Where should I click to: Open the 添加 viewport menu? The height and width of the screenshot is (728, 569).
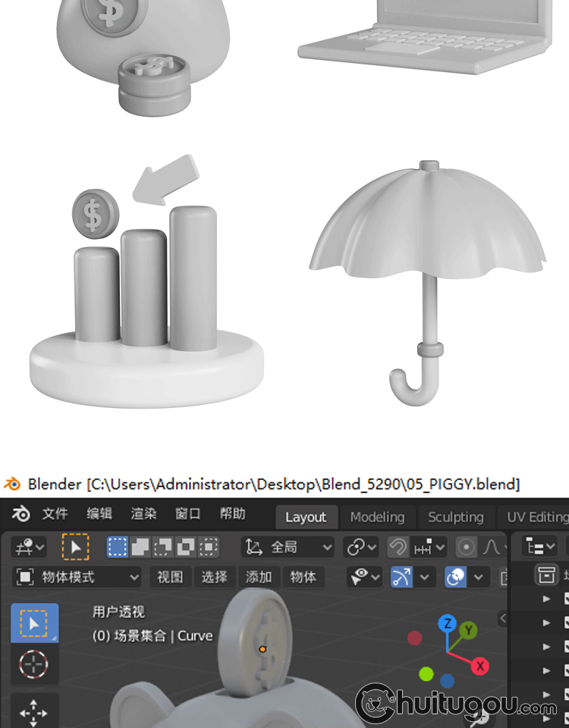pos(259,577)
